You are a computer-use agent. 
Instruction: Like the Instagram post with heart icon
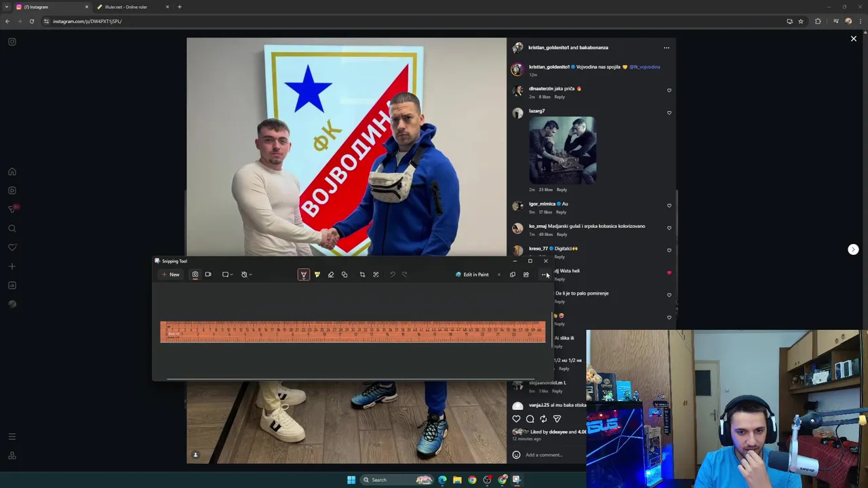[x=517, y=419]
